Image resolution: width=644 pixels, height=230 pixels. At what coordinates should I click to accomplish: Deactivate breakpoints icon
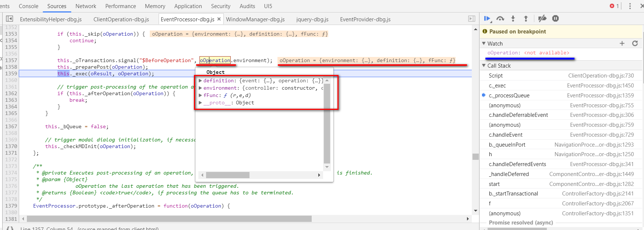[542, 19]
